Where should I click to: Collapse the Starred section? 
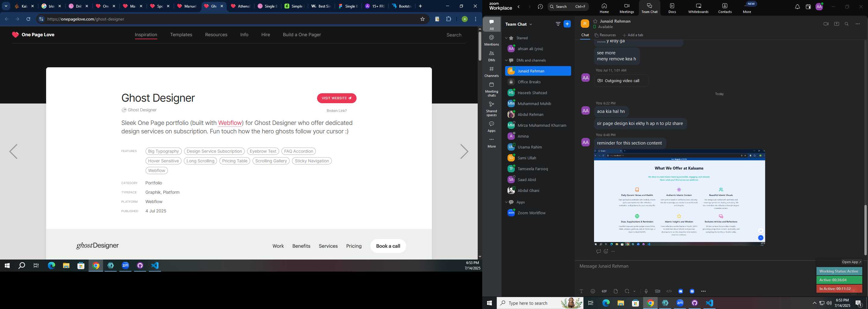(x=506, y=38)
